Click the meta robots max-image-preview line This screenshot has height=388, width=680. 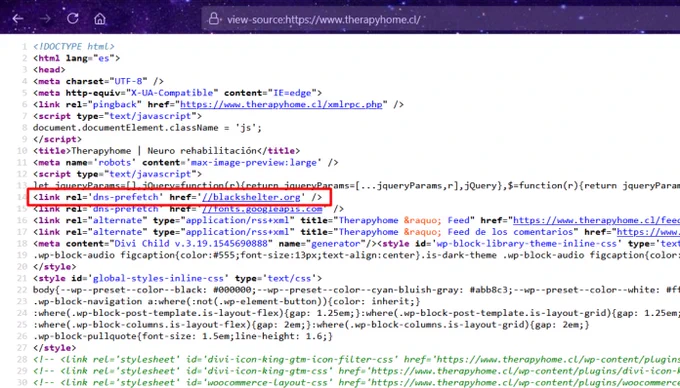point(186,163)
